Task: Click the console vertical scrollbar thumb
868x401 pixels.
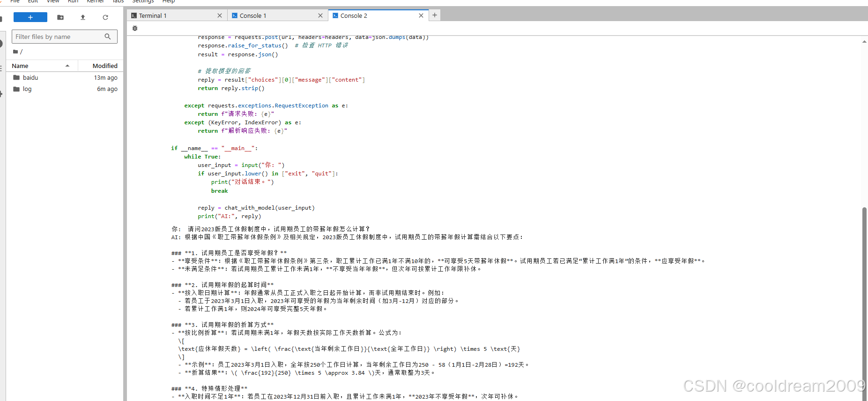Action: click(864, 304)
